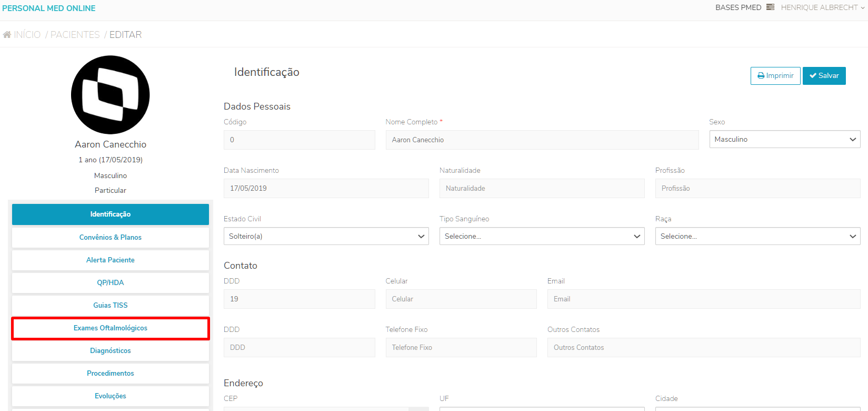Click patient name Aaron Canecchio under avatar
The image size is (868, 411).
click(111, 144)
